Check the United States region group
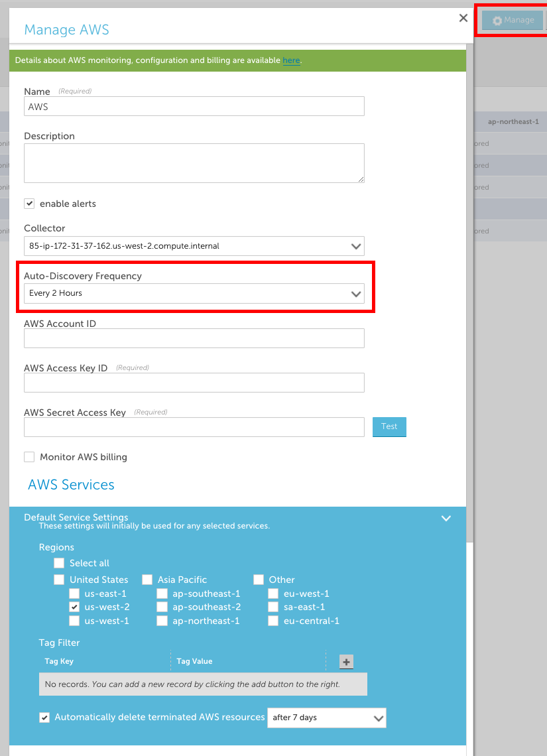Screen dimensions: 547x756 (x=59, y=580)
